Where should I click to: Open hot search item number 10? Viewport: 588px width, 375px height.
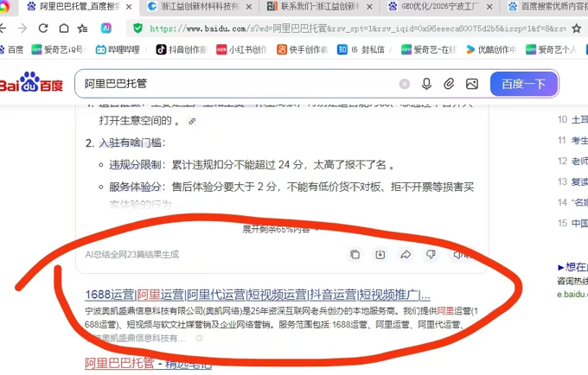coord(572,120)
